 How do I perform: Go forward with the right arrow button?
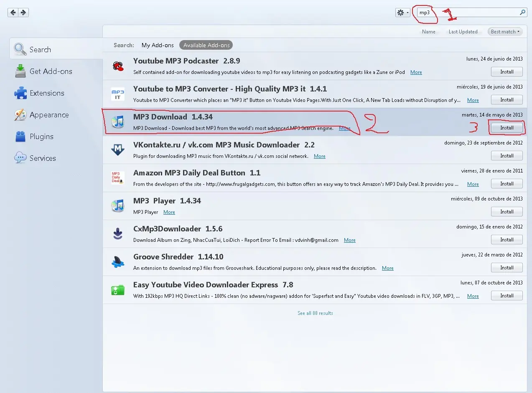point(23,13)
